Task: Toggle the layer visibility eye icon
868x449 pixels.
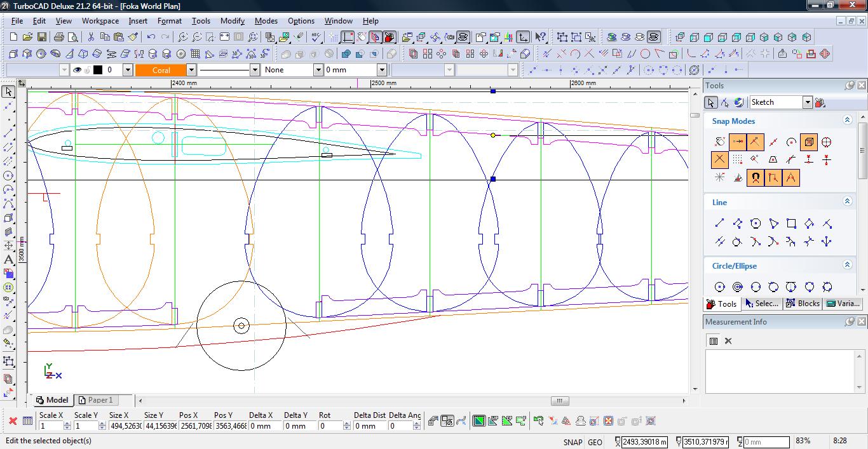Action: (x=78, y=70)
